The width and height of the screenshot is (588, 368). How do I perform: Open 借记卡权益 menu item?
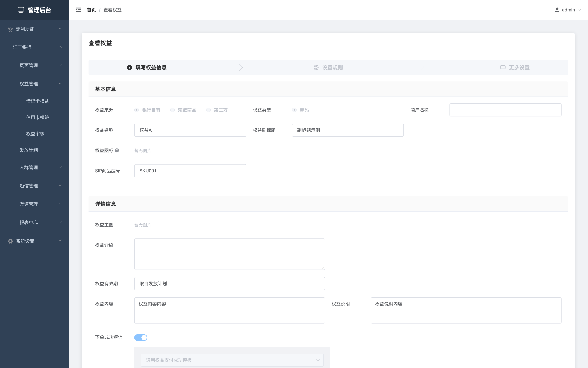tap(37, 101)
